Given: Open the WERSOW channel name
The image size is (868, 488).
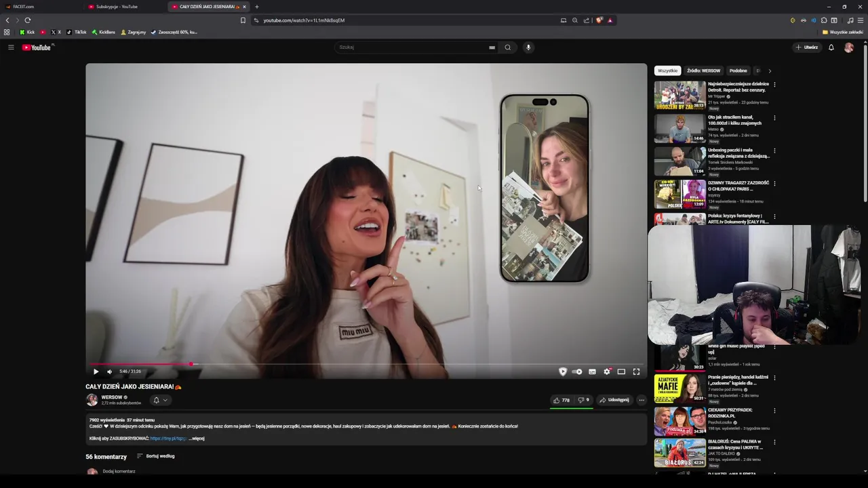Looking at the screenshot, I should pyautogui.click(x=112, y=397).
